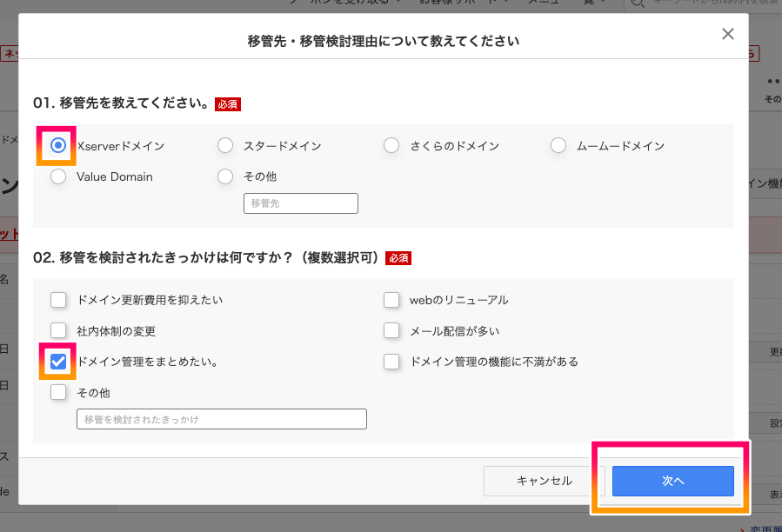
Task: Check ドメイン更新費用を抑えたい
Action: (58, 300)
